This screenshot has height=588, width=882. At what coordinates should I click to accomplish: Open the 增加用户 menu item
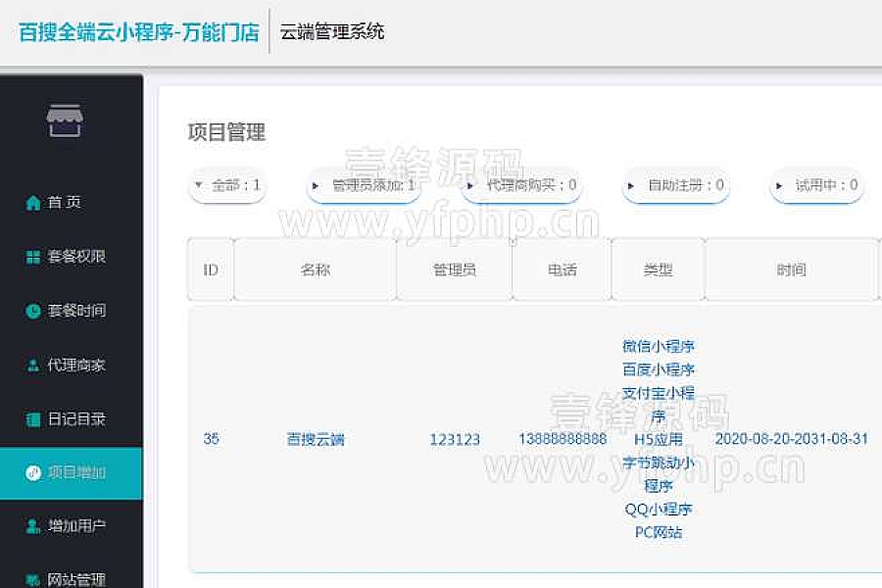pos(76,526)
